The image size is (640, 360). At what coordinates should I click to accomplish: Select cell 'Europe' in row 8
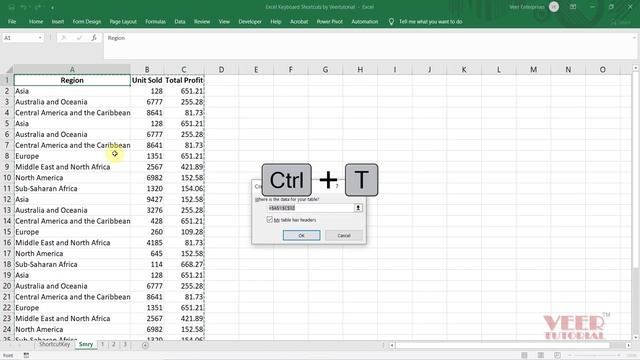pos(72,156)
